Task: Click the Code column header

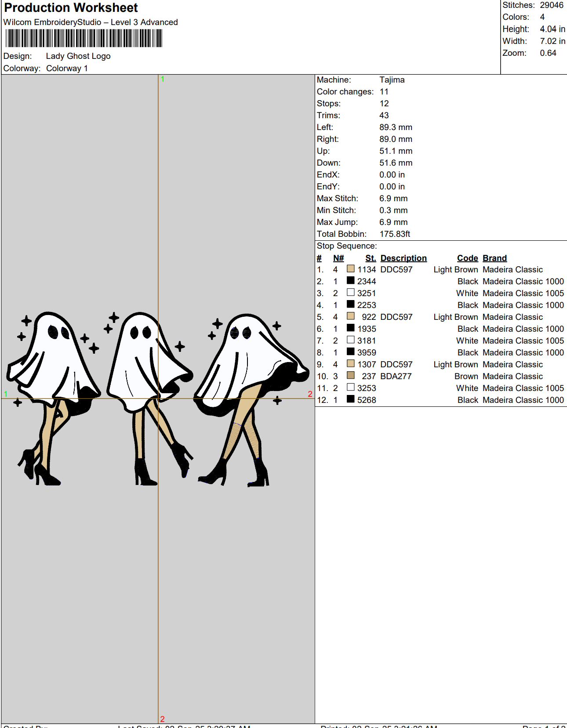Action: (467, 258)
